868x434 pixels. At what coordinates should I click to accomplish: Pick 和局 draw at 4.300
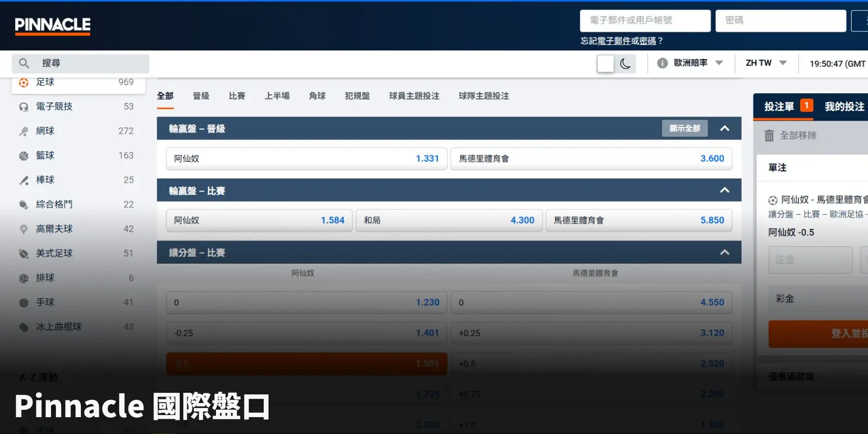(x=449, y=220)
